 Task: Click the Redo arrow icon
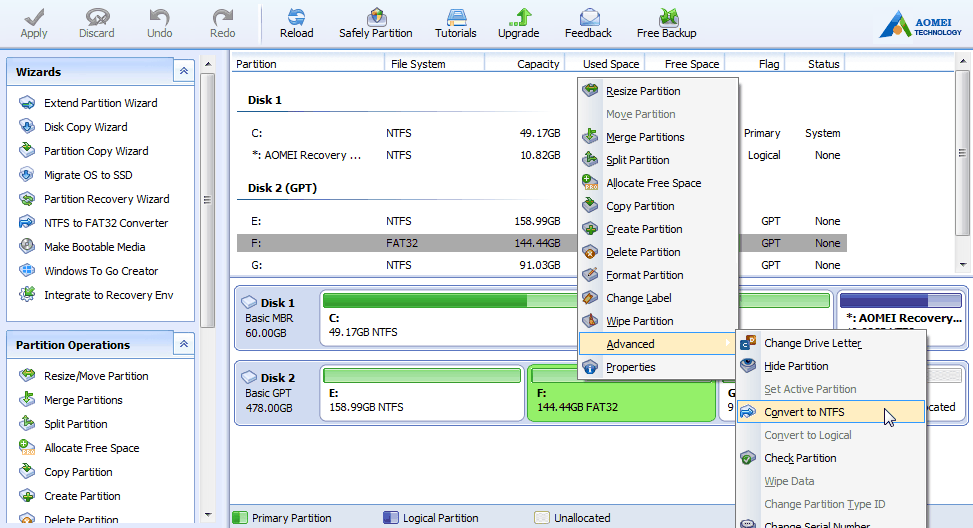coord(222,17)
